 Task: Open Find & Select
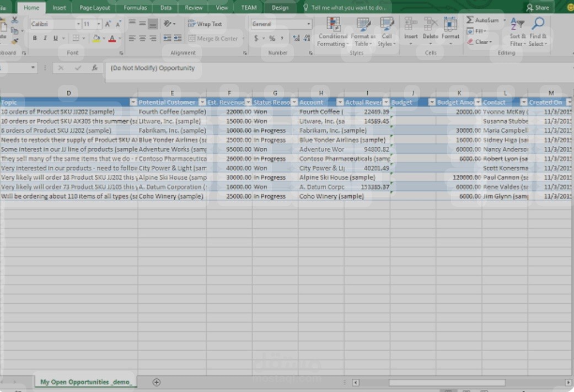click(x=538, y=32)
